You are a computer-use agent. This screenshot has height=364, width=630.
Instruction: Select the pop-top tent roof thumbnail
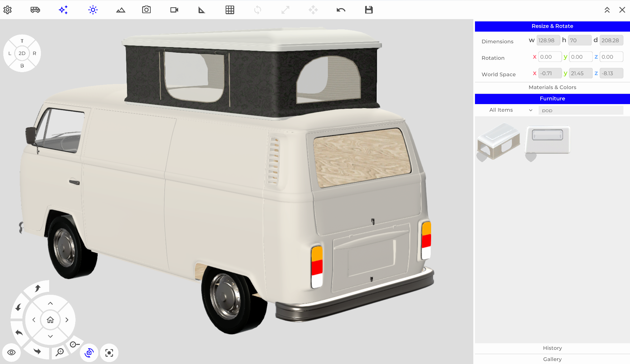[498, 141]
